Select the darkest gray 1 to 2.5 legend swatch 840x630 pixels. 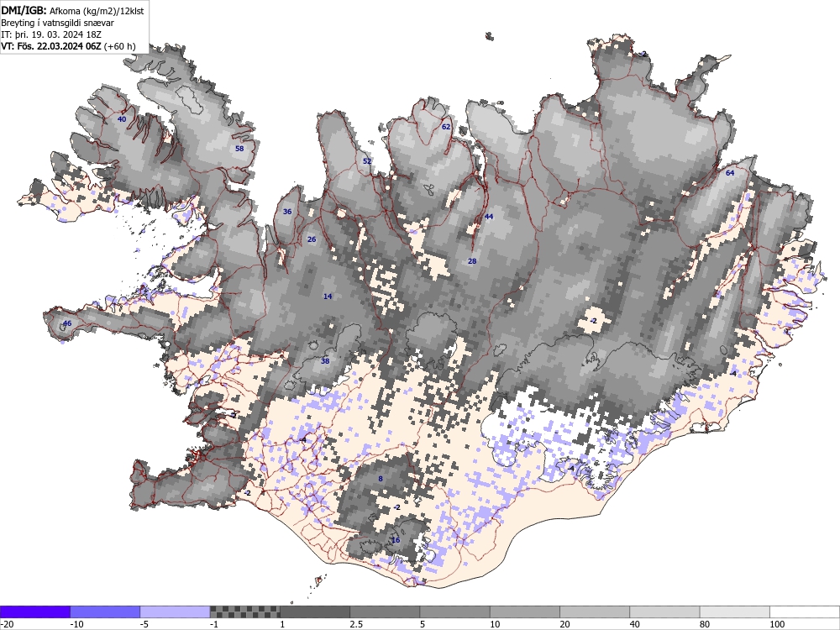315,612
